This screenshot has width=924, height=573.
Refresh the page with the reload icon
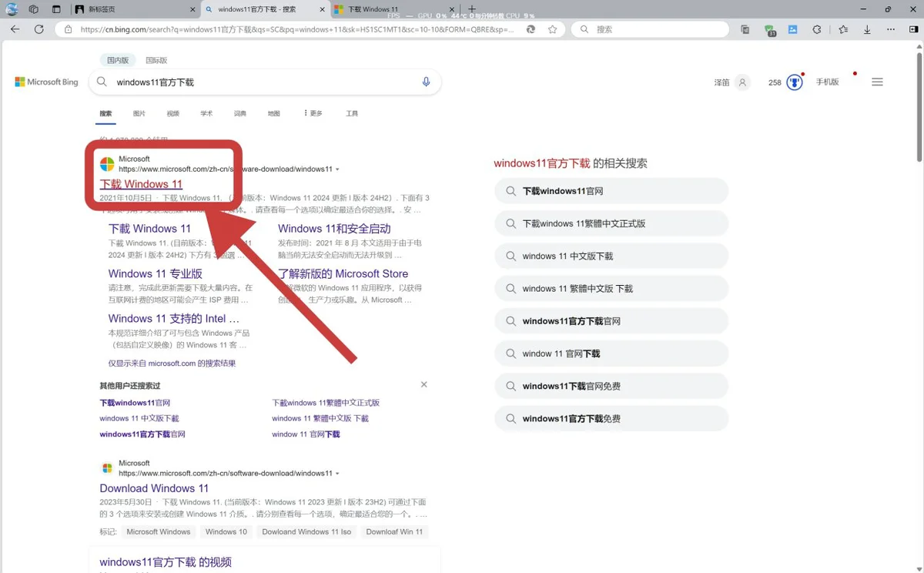(x=38, y=29)
